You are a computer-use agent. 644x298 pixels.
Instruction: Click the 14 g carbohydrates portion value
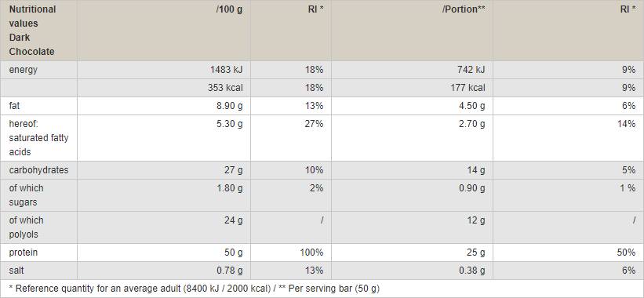pos(476,170)
